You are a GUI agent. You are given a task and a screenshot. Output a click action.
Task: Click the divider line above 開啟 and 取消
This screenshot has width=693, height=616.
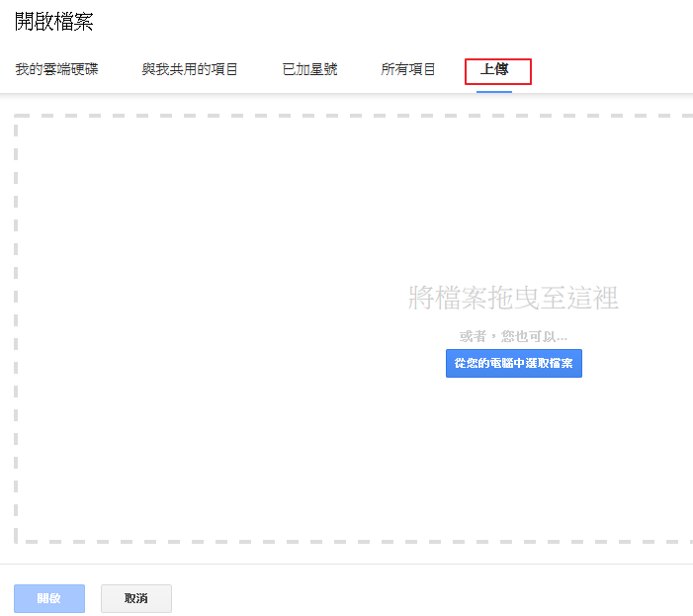pyautogui.click(x=346, y=564)
